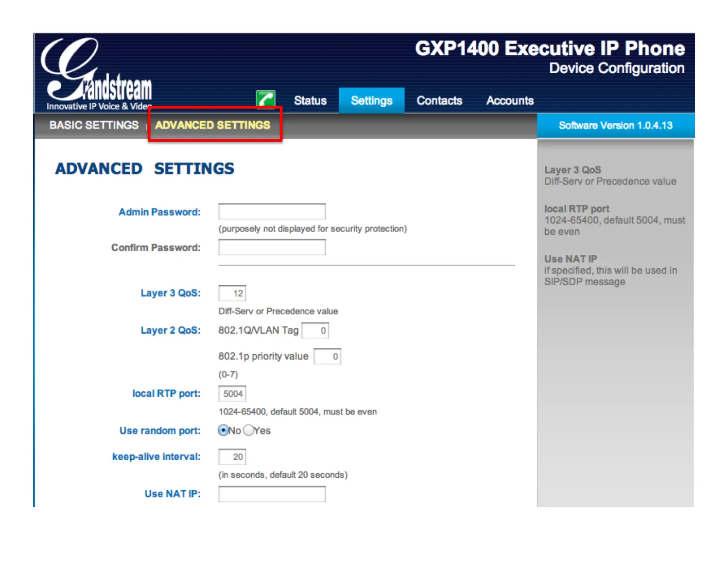Click the Layer 3 QoS label

[171, 293]
